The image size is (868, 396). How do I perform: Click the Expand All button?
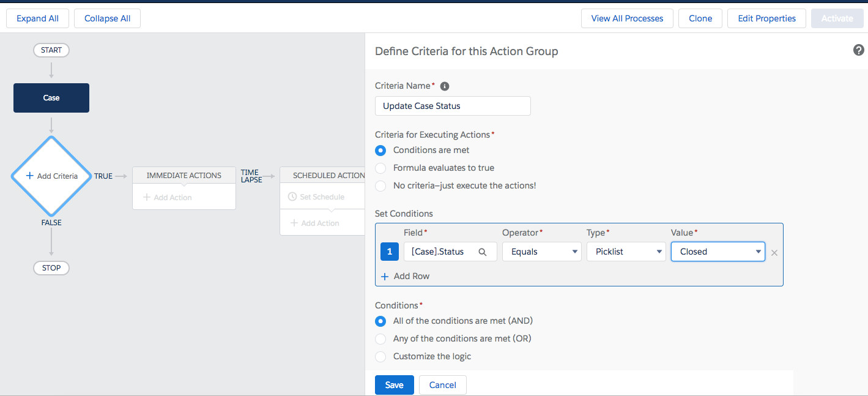(x=37, y=18)
